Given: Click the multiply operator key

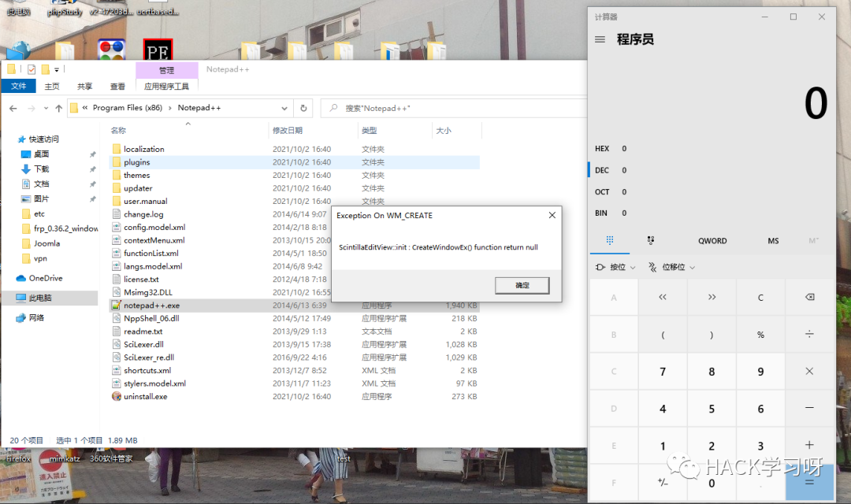Looking at the screenshot, I should click(x=809, y=372).
